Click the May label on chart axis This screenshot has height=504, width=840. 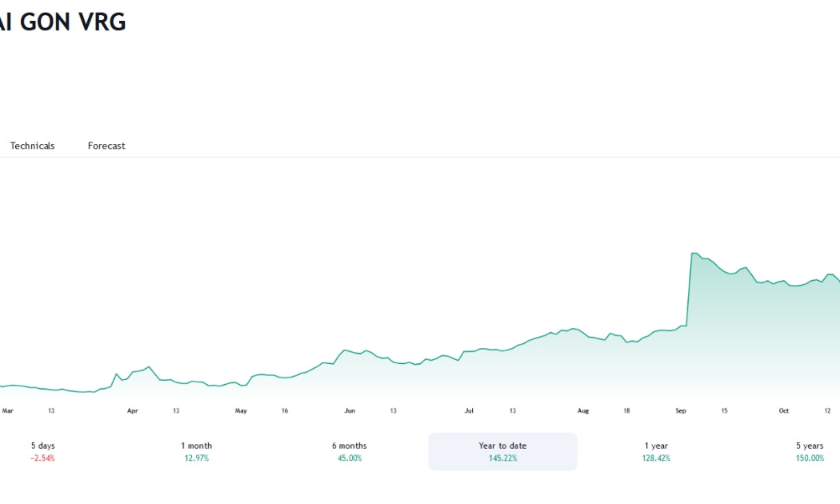(241, 411)
